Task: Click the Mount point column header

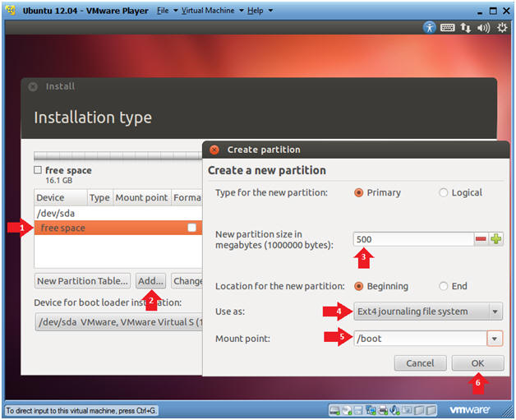Action: tap(142, 197)
